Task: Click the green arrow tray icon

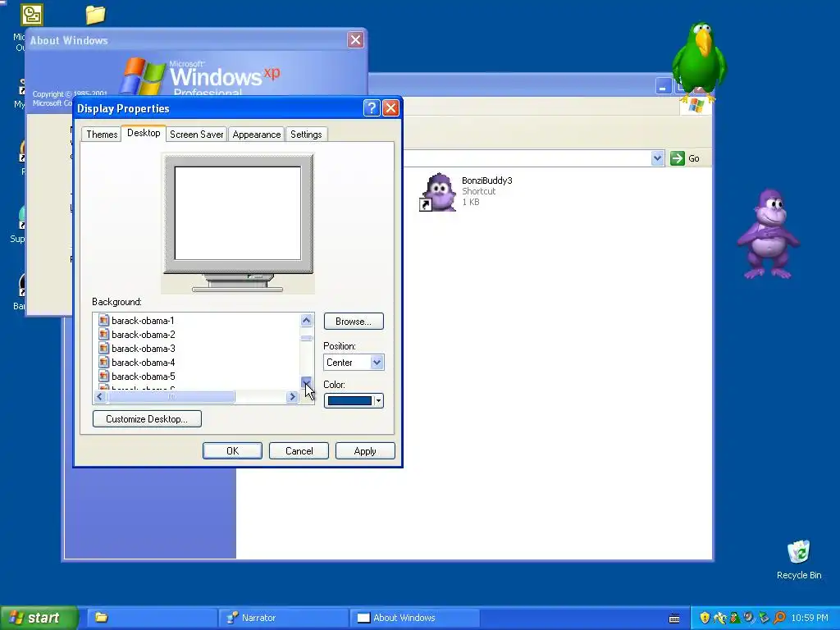Action: click(x=764, y=618)
